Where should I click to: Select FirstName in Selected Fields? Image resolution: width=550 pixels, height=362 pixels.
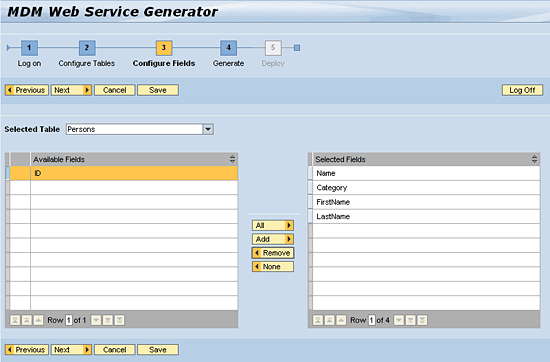(426, 202)
